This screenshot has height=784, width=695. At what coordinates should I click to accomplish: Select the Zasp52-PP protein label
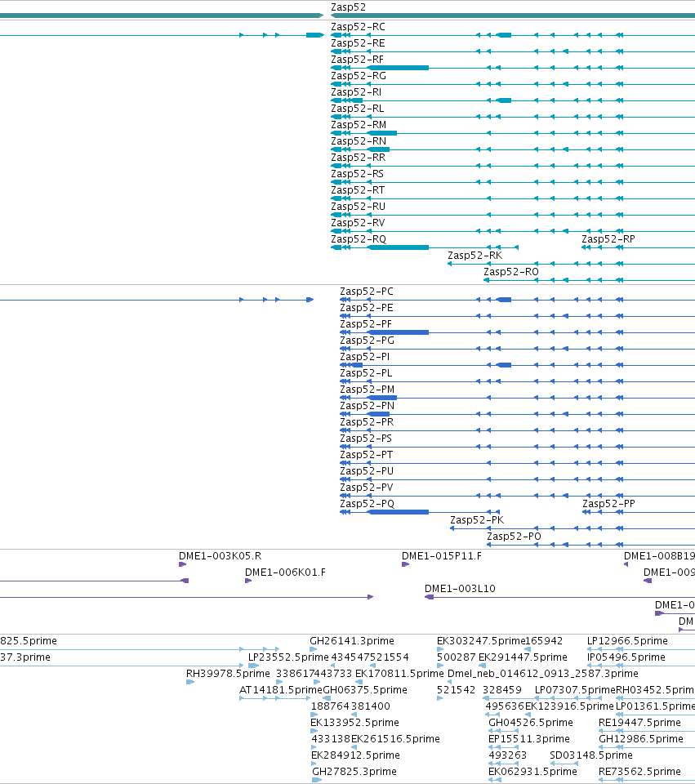click(608, 504)
